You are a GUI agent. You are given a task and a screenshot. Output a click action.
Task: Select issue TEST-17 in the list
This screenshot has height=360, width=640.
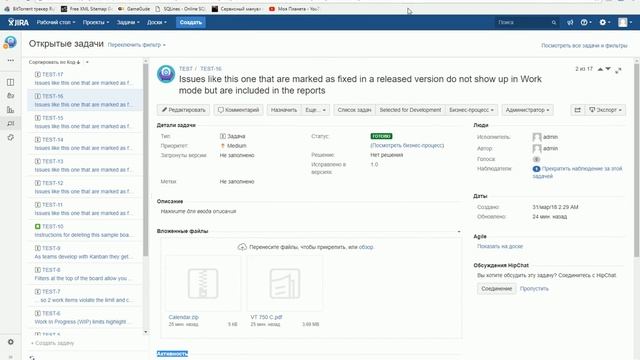tap(84, 78)
